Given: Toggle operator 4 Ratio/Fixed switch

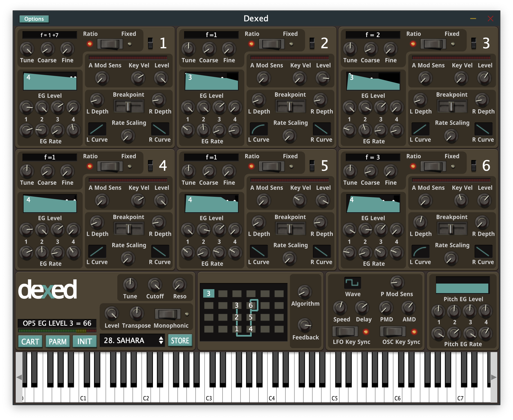Looking at the screenshot, I should pos(110,166).
